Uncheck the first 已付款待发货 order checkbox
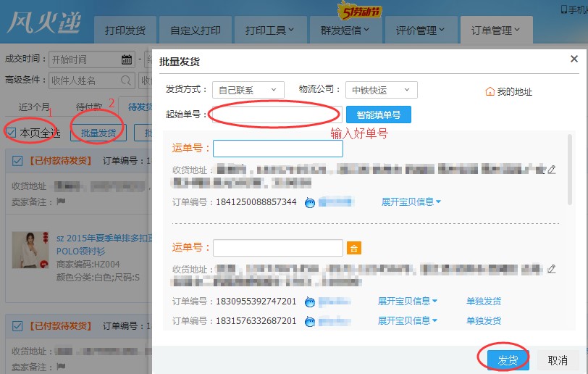Image resolution: width=588 pixels, height=374 pixels. (17, 161)
